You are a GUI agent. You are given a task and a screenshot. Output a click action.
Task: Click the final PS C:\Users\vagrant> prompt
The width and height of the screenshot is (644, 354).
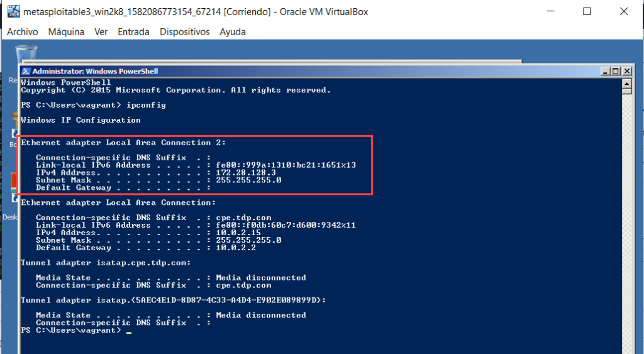coord(71,330)
